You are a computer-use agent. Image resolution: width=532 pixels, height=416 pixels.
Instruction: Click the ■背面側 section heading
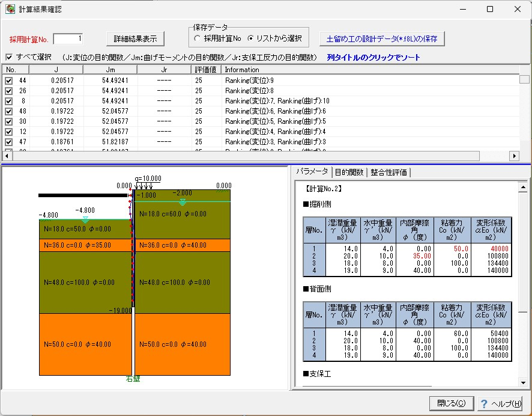(x=317, y=289)
